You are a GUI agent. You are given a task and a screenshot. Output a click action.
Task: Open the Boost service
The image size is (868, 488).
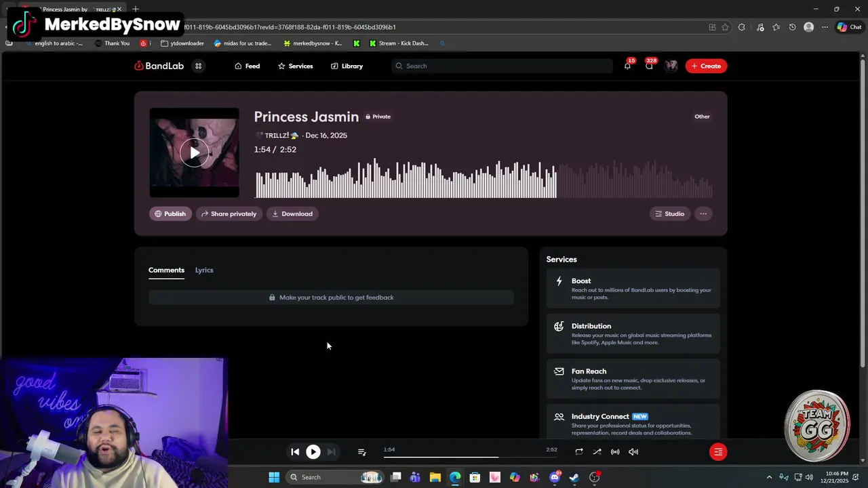click(x=633, y=288)
